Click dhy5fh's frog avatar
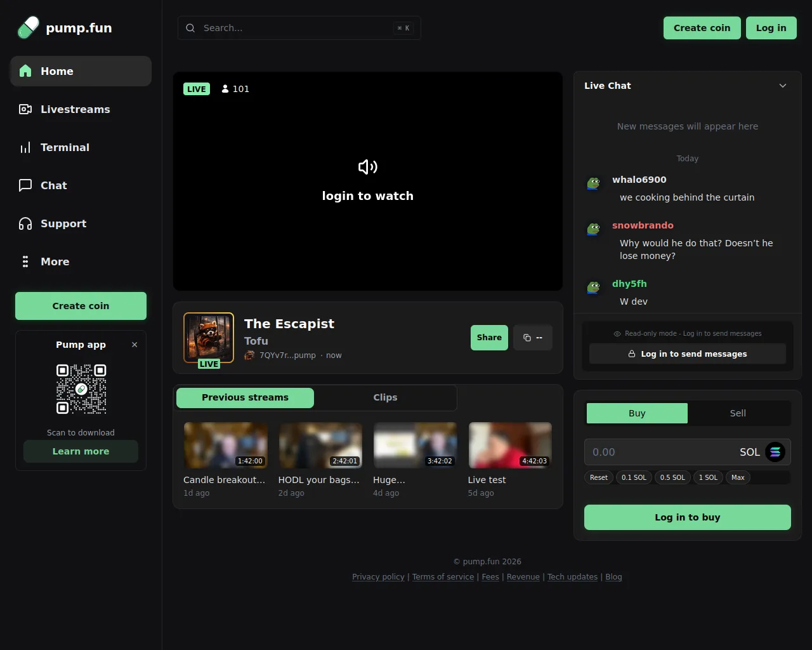 [x=594, y=288]
